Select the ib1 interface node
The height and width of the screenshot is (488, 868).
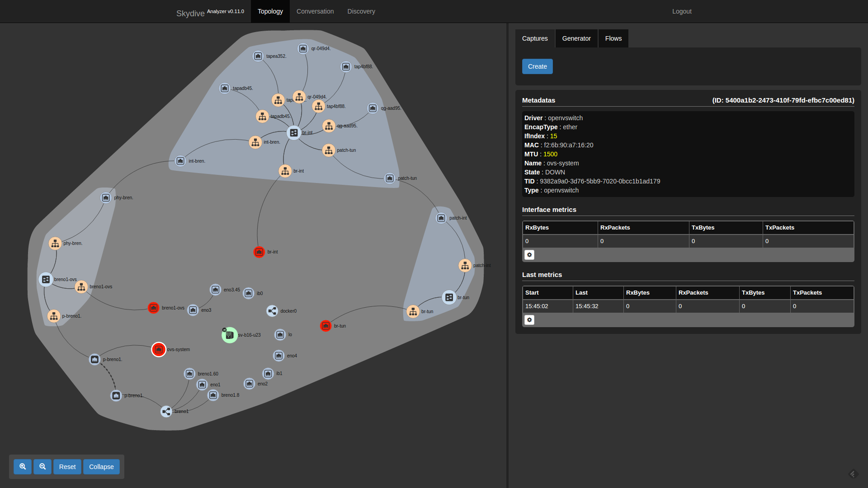pos(268,374)
